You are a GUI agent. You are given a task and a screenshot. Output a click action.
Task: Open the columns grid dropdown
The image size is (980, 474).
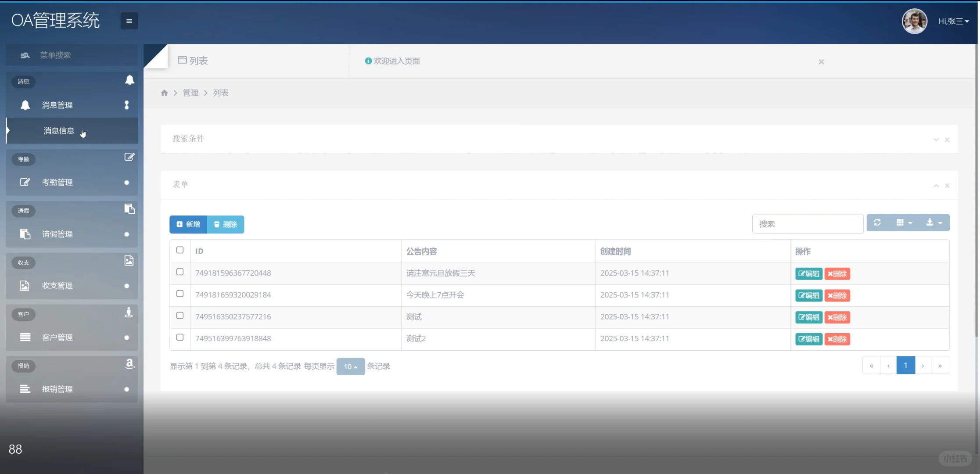tap(904, 223)
